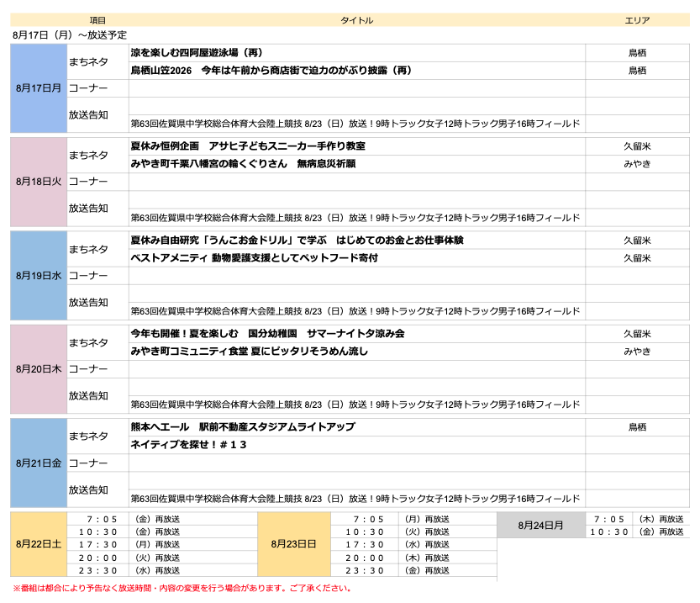700x603 pixels.
Task: Click the みやき area for 千栗八幡宮 row
Action: [637, 164]
